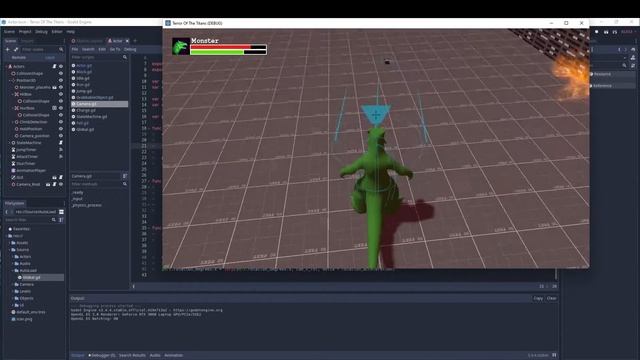Expand the Assets folder
This screenshot has height=360, width=640.
10,243
